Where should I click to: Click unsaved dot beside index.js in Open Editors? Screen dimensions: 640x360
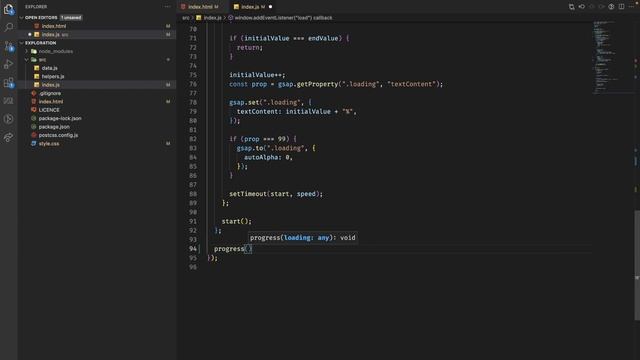[x=30, y=34]
